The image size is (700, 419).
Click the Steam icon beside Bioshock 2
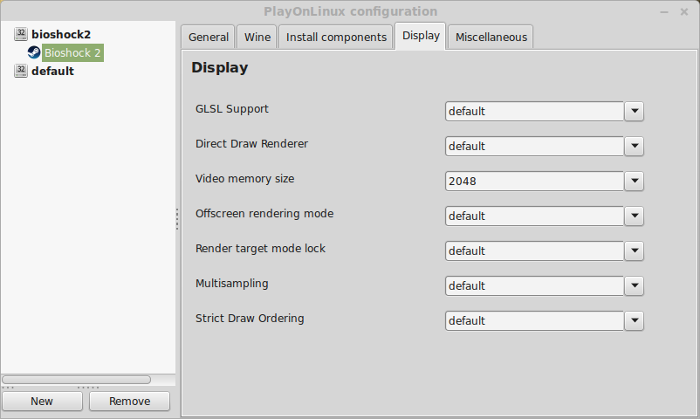(x=34, y=52)
